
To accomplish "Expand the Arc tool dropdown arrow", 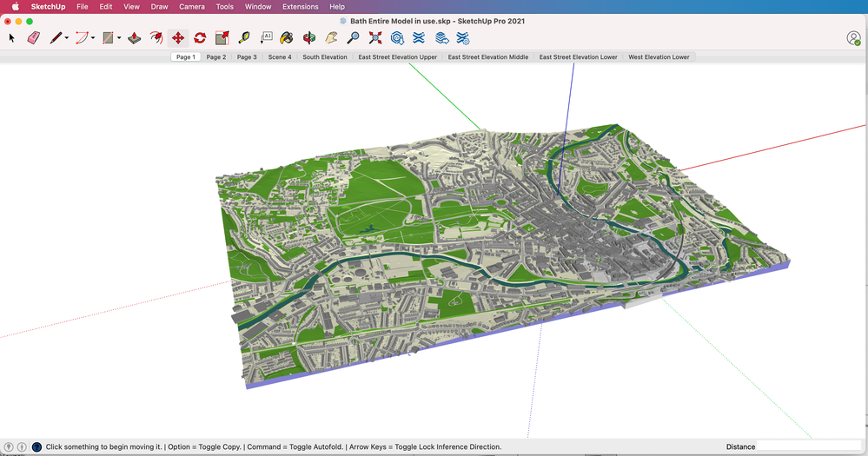I will pos(93,38).
